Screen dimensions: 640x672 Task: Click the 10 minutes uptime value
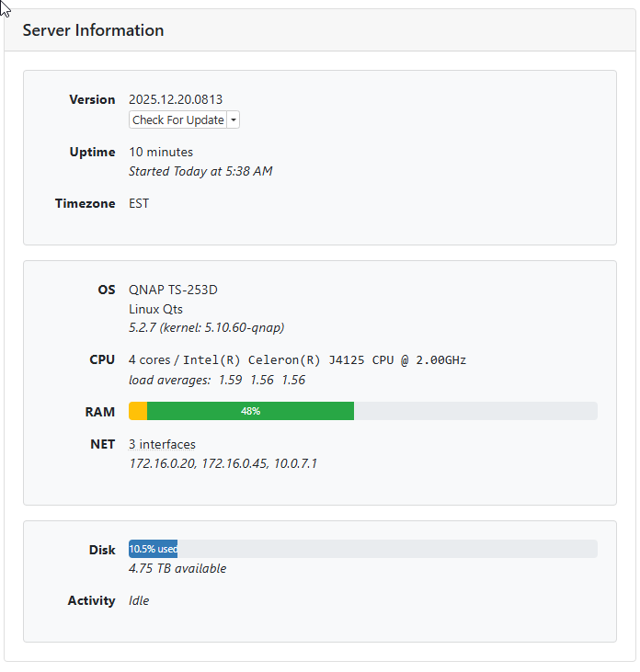[x=161, y=152]
